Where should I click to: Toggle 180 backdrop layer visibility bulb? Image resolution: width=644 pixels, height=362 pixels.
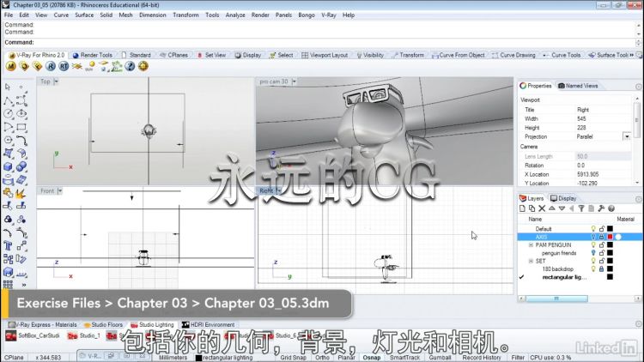coord(593,268)
